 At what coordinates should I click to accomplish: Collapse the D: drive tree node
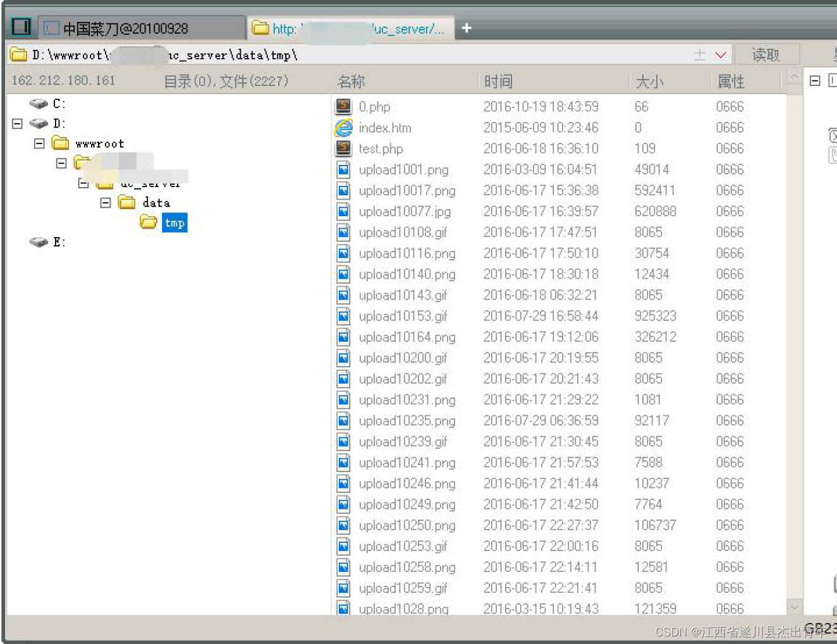click(17, 123)
